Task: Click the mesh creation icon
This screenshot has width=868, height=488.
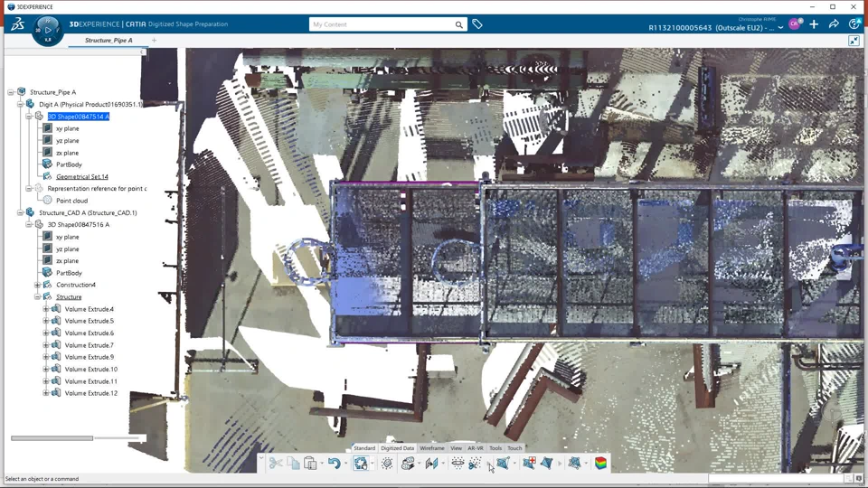Action: [503, 463]
